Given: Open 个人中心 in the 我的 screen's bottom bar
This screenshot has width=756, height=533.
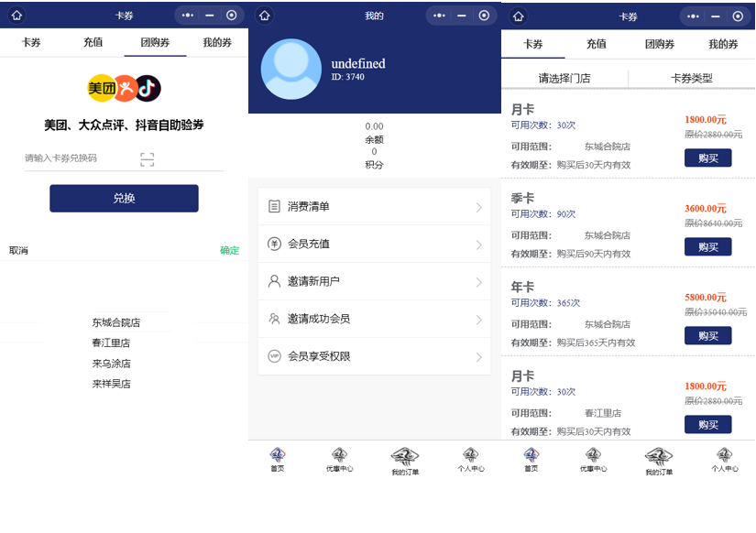Looking at the screenshot, I should (x=471, y=459).
